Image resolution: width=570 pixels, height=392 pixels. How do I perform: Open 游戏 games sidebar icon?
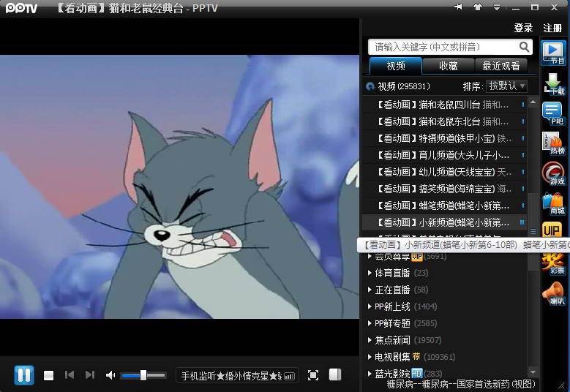point(554,173)
